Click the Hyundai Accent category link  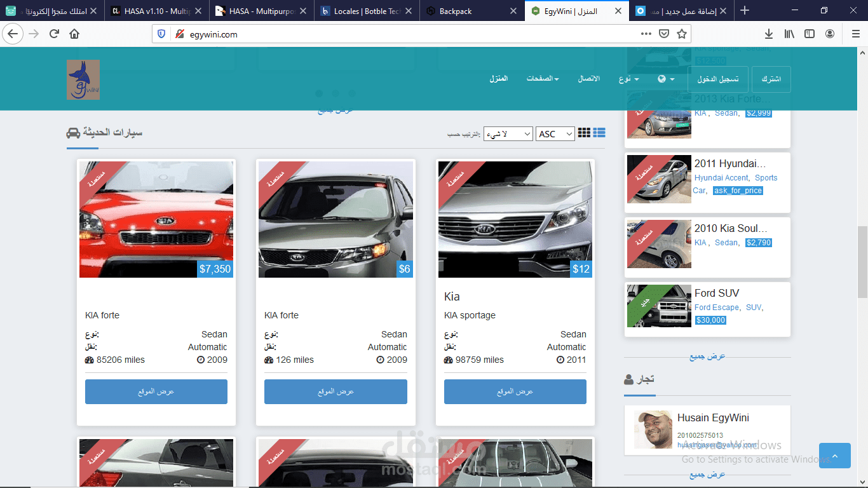pos(721,178)
